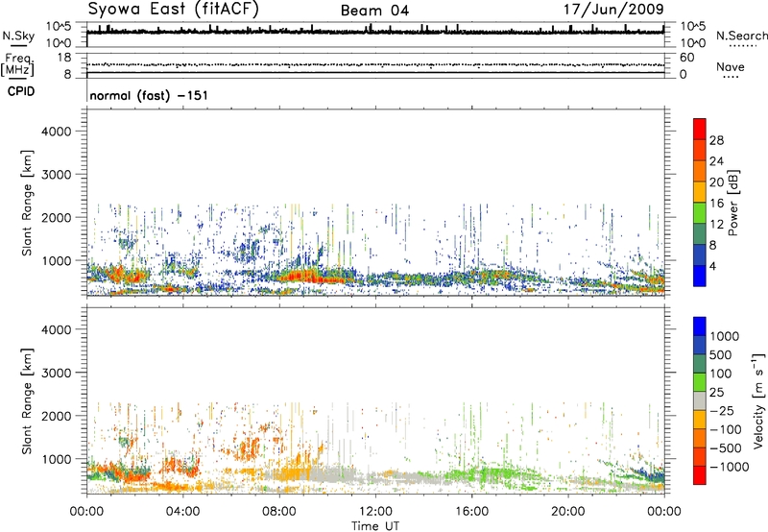Click 'Slant Range [km]' label of power panel
This screenshot has height=532, width=768.
27,203
